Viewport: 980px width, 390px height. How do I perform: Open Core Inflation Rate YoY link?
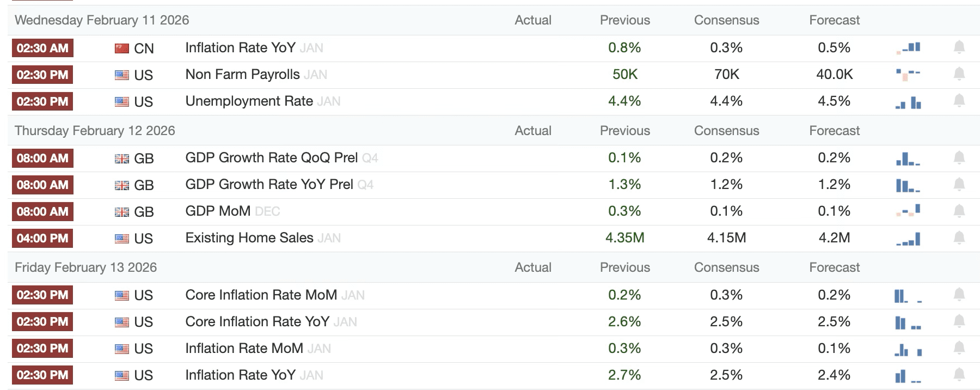257,321
